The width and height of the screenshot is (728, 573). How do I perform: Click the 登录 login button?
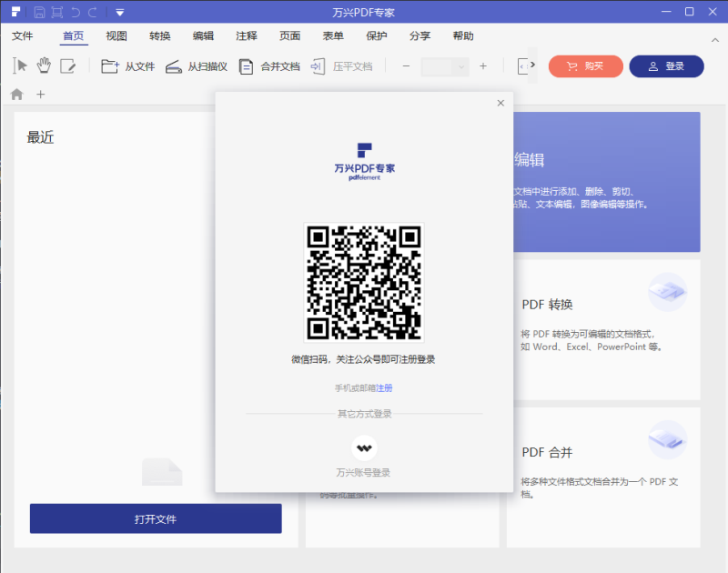(x=666, y=66)
